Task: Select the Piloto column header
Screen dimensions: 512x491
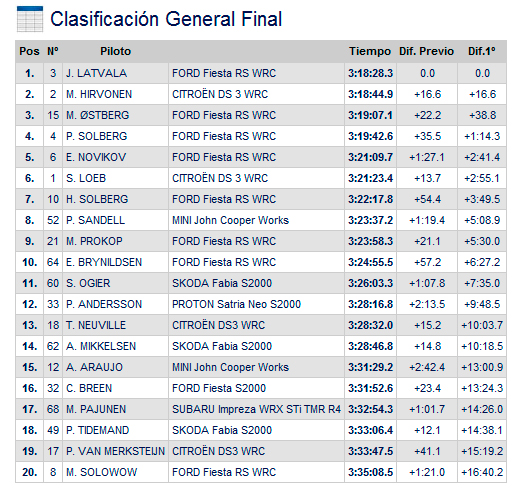Action: pos(115,51)
